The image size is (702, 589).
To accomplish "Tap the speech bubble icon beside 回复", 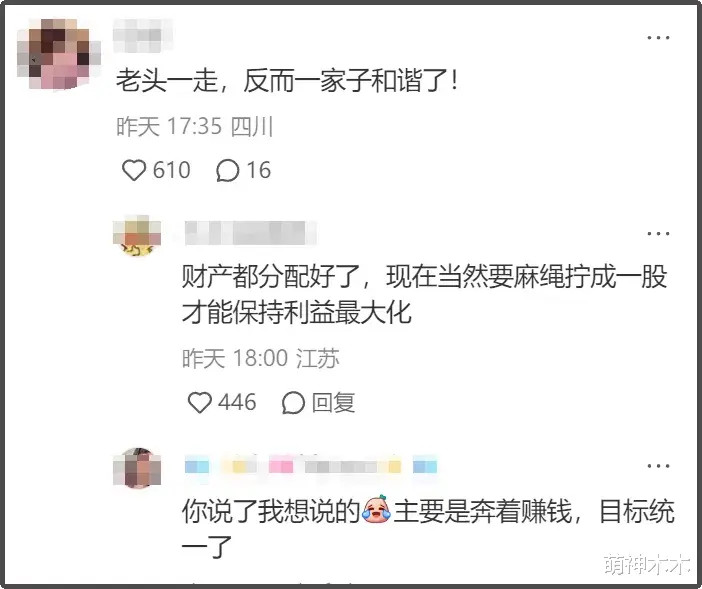I will pos(293,402).
